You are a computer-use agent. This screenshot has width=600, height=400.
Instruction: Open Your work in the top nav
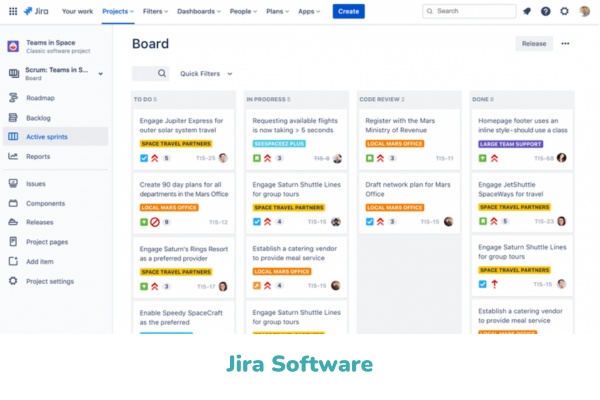click(x=77, y=11)
